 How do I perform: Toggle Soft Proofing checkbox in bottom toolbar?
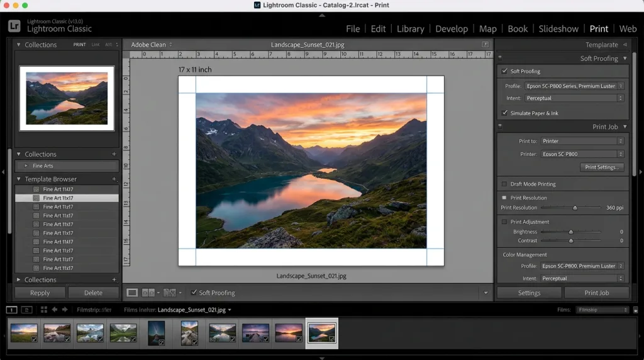click(x=194, y=292)
